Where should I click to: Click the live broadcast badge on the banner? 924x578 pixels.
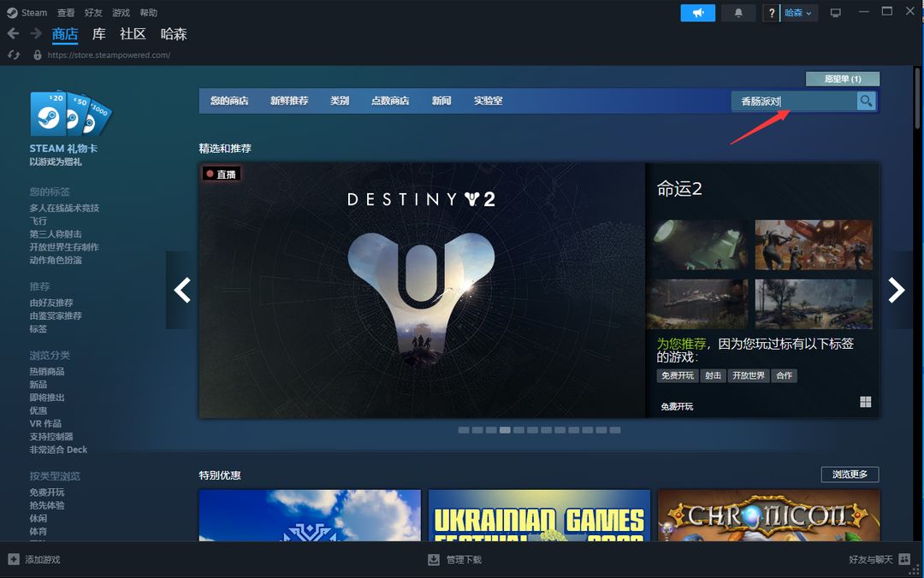click(x=222, y=174)
